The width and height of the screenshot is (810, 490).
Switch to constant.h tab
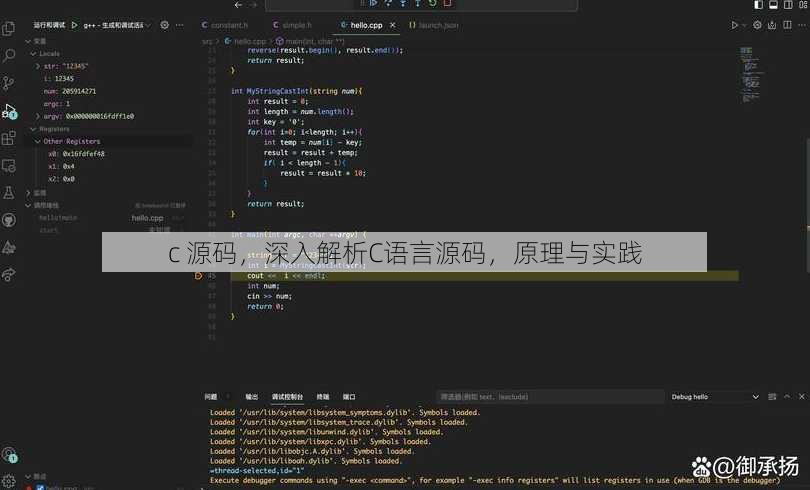click(225, 25)
